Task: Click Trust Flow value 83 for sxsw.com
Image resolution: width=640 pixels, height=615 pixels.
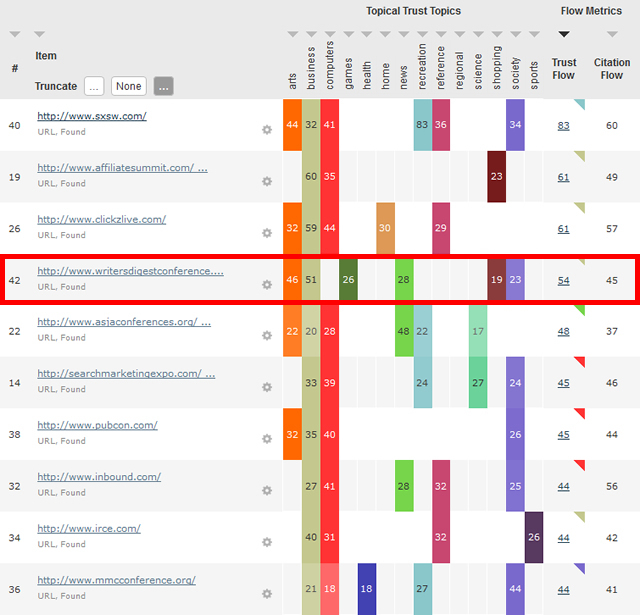Action: pyautogui.click(x=564, y=126)
